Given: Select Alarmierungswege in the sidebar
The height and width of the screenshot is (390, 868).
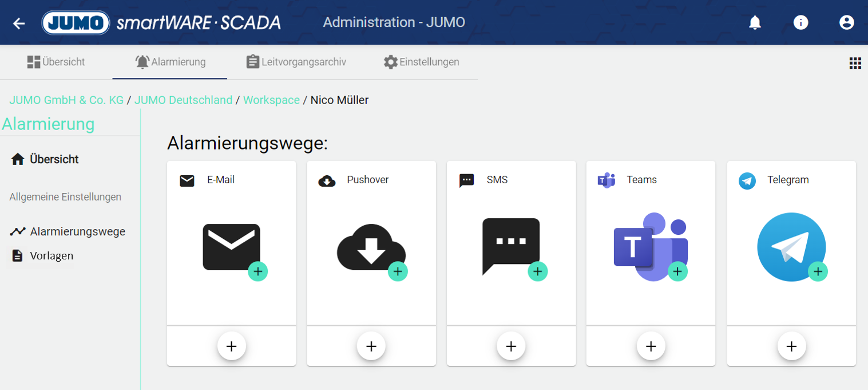Looking at the screenshot, I should click(x=77, y=232).
